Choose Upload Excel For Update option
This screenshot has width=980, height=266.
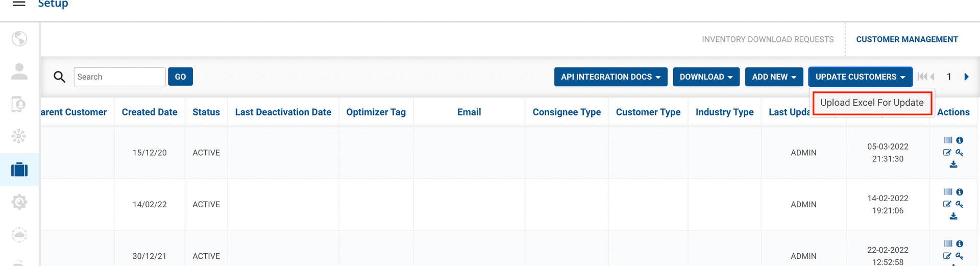click(872, 103)
